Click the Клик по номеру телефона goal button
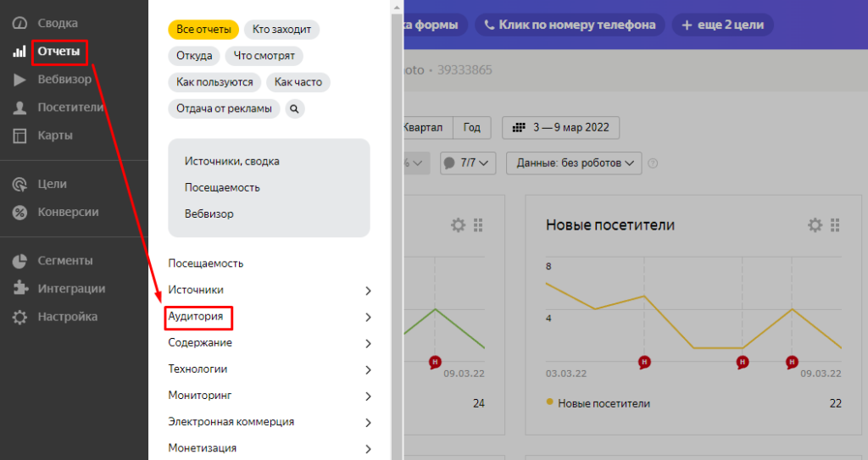The width and height of the screenshot is (868, 460). point(570,25)
